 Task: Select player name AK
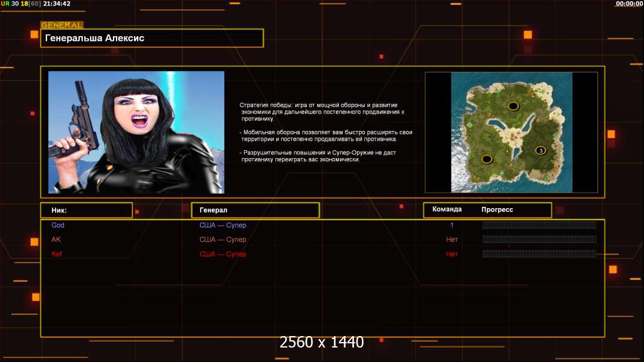(56, 240)
